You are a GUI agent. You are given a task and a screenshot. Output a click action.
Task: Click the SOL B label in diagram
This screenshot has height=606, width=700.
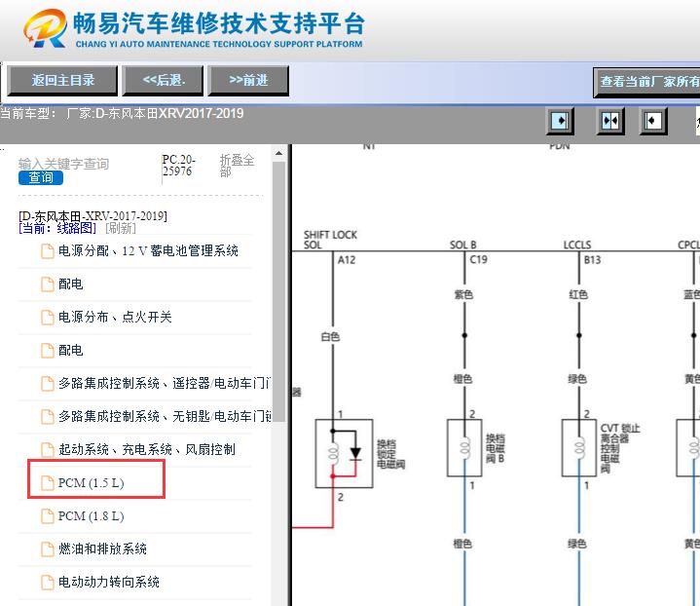point(462,245)
